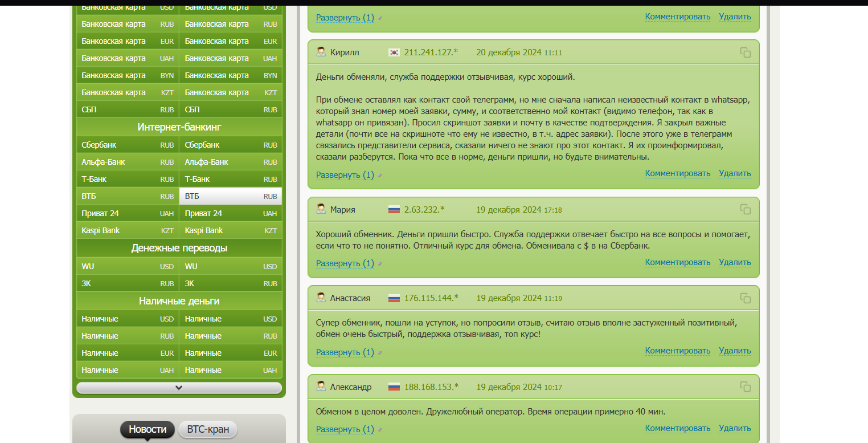Click the date 19 декабря 2024 17:18
Image resolution: width=868 pixels, height=443 pixels.
[x=519, y=210]
